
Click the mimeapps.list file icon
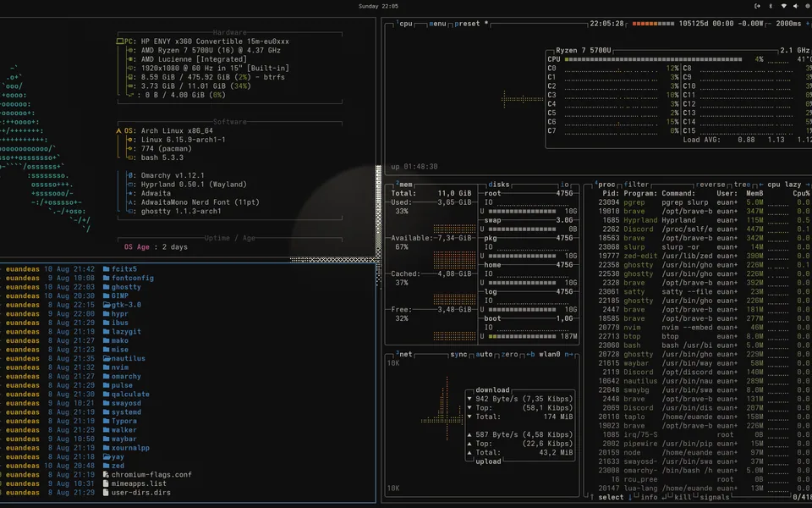(106, 483)
